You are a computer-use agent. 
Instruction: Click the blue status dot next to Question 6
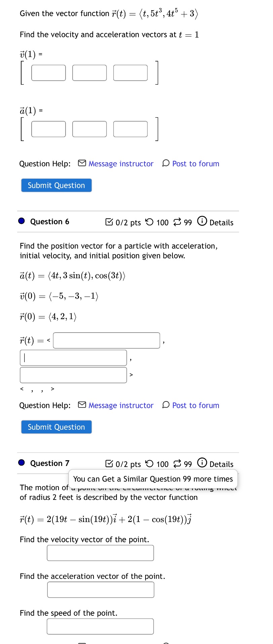coord(21,221)
